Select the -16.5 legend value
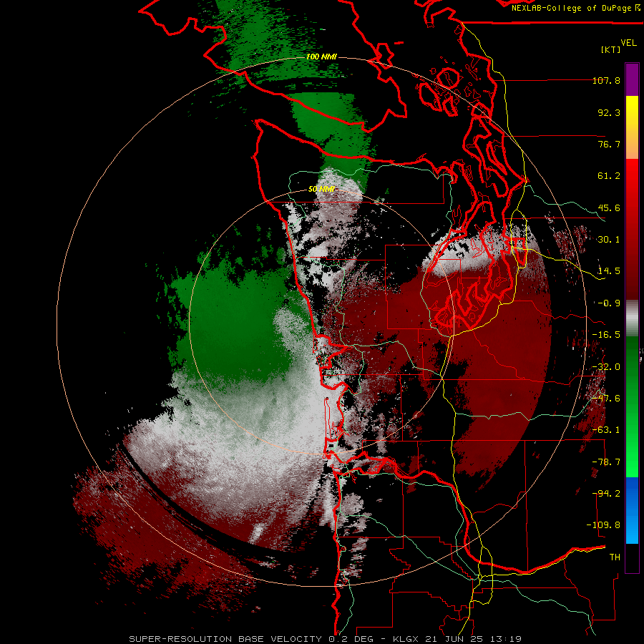644x644 pixels. click(x=606, y=335)
